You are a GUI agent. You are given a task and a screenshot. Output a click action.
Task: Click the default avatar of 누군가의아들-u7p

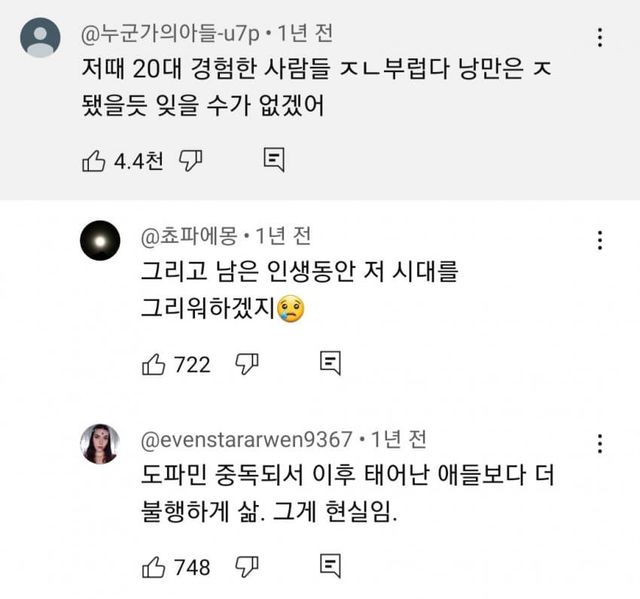40,38
